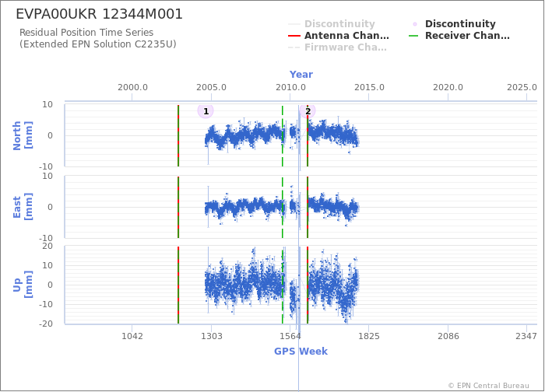Open the EPN Central Bureau credit link
The width and height of the screenshot is (545, 392).
pyautogui.click(x=488, y=386)
